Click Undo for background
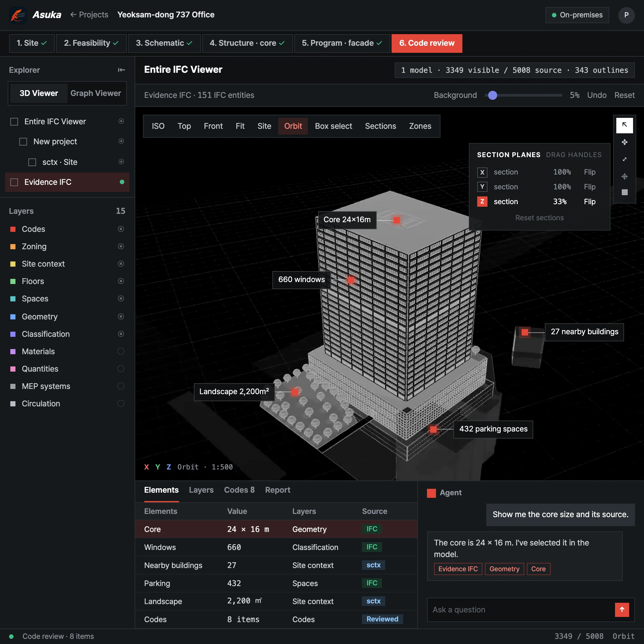 point(597,95)
